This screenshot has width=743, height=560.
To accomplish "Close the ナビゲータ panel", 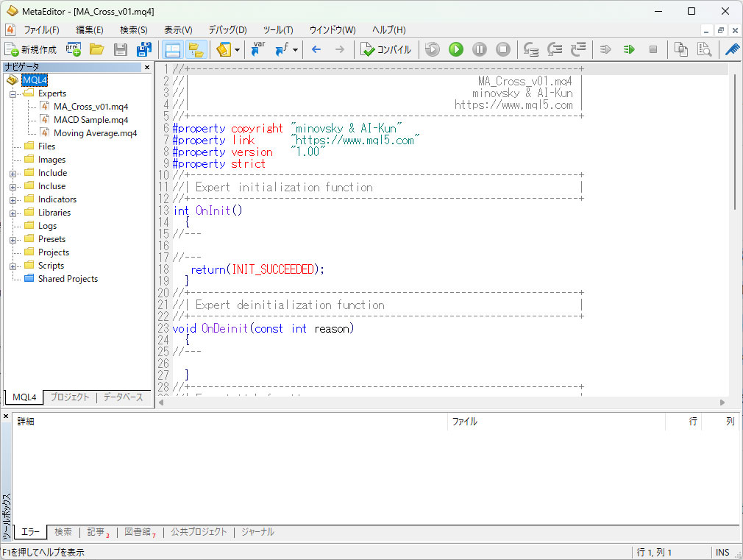I will (x=146, y=67).
